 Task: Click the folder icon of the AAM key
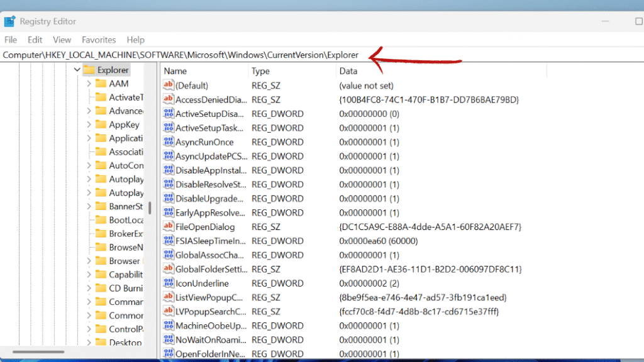(x=101, y=84)
